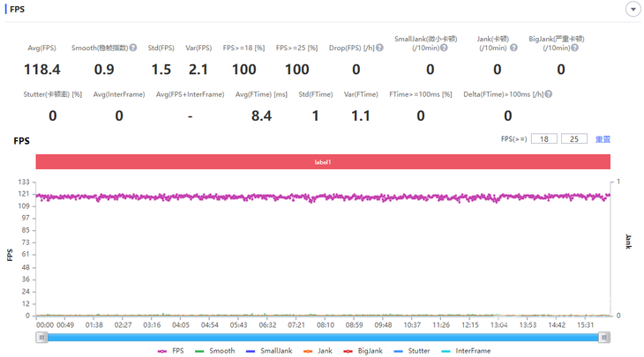Screen dimensions: 644x357
Task: Toggle Smooth series in chart legend
Action: [214, 351]
